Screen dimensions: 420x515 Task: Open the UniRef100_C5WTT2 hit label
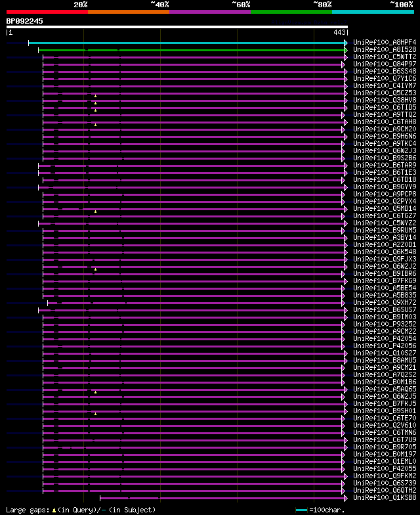pyautogui.click(x=385, y=56)
